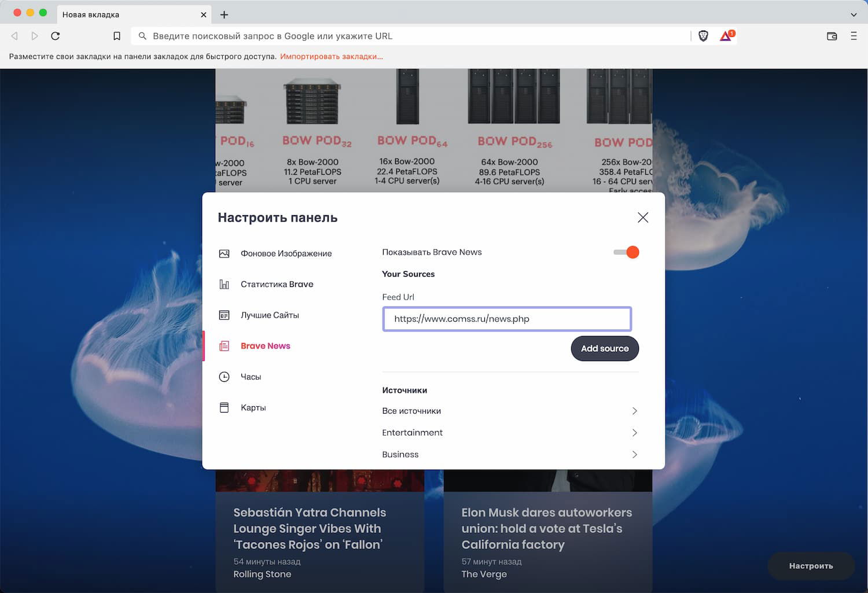Click the browser back arrow
This screenshot has height=593, width=868.
(14, 36)
